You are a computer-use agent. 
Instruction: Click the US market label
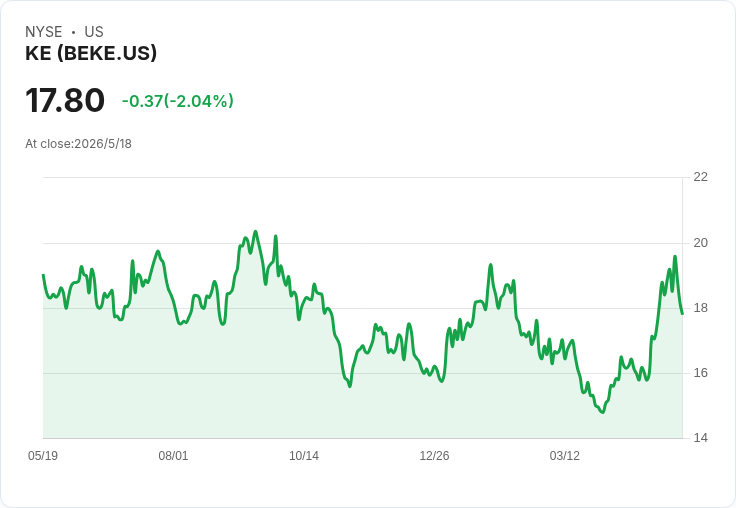pyautogui.click(x=94, y=32)
